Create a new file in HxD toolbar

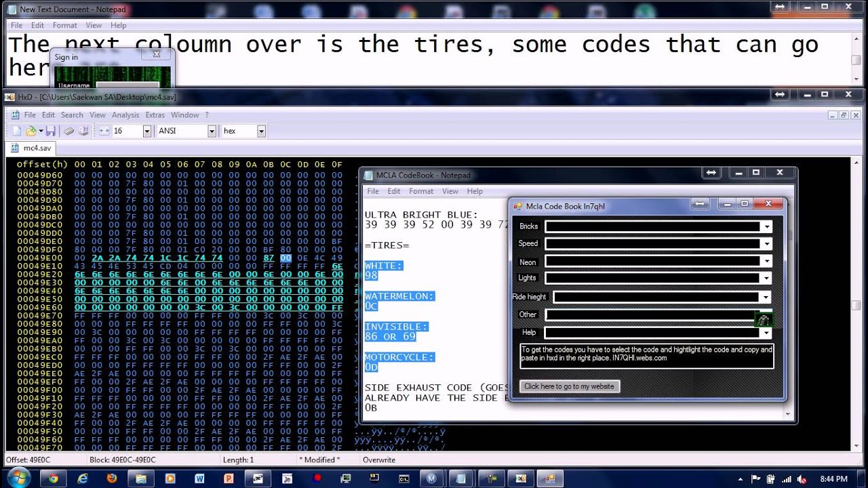tap(17, 131)
